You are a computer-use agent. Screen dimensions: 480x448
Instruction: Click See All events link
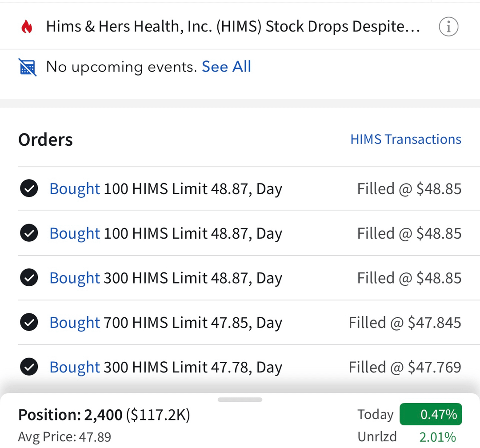pyautogui.click(x=226, y=67)
